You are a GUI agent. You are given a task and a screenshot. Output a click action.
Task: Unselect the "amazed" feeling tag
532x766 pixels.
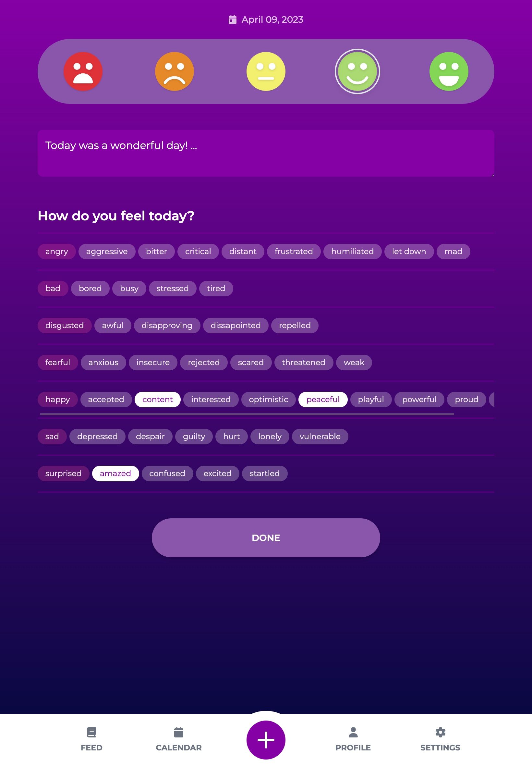[x=115, y=473]
